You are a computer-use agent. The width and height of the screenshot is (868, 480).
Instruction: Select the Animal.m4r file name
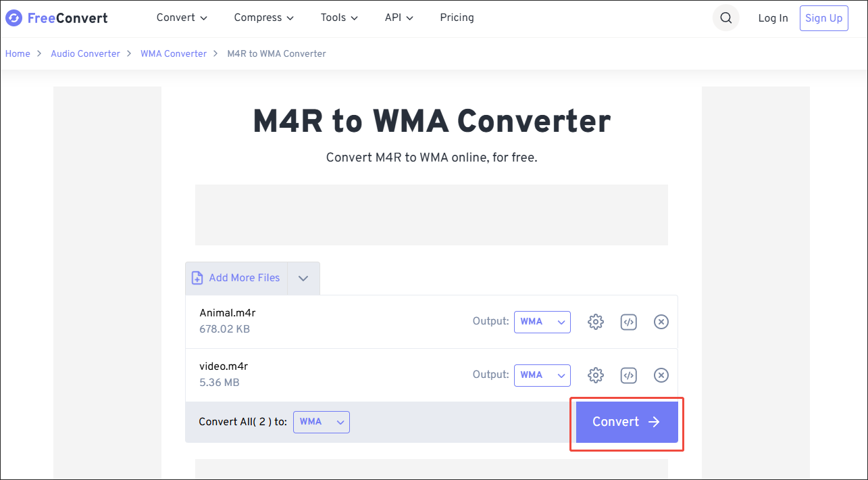coord(228,313)
